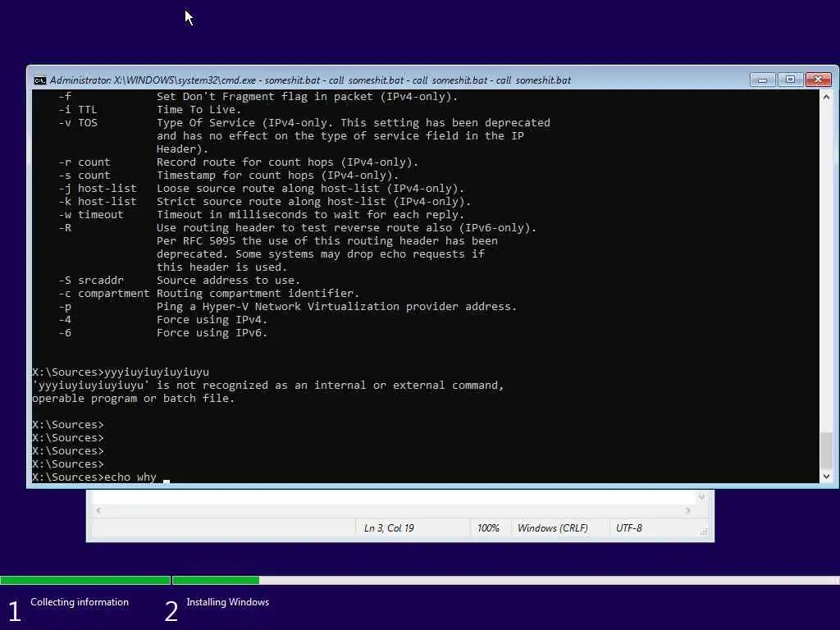Click the 'X:\Sources>yyyiuyiuyiuyiuyu' command line
Image resolution: width=840 pixels, height=630 pixels.
(121, 372)
